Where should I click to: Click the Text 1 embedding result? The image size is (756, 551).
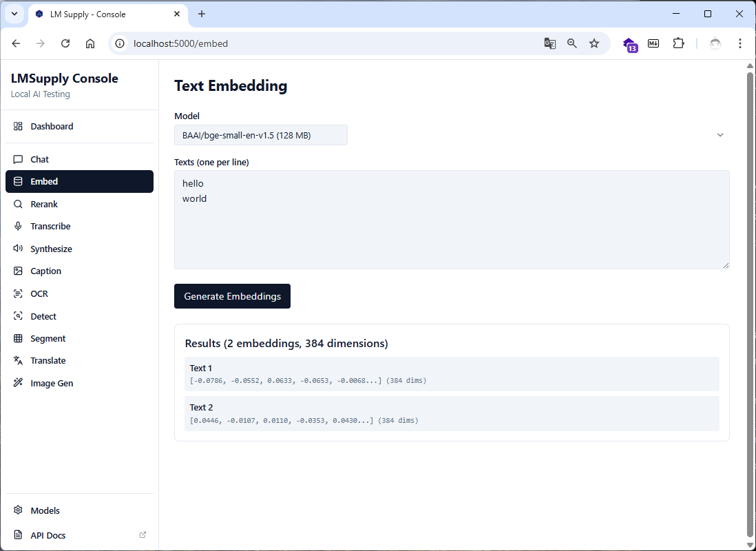pyautogui.click(x=452, y=374)
